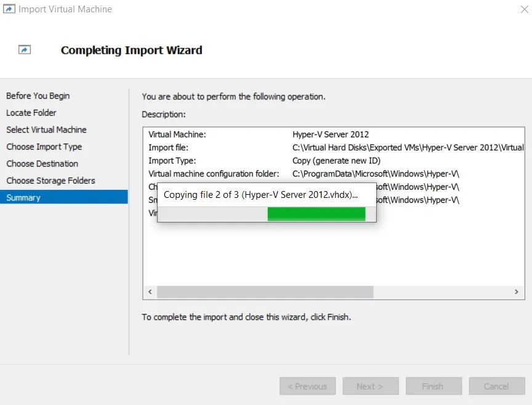Open the Locate Folder step
The image size is (532, 405).
[31, 113]
